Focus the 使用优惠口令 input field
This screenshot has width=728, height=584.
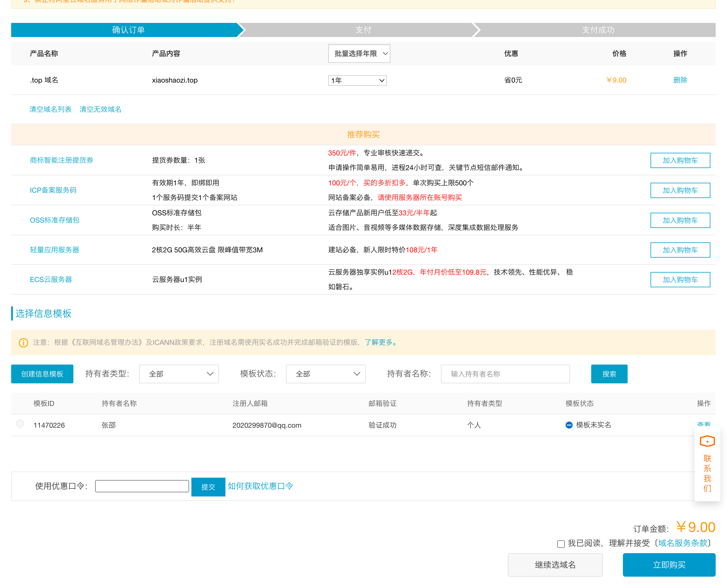point(142,486)
